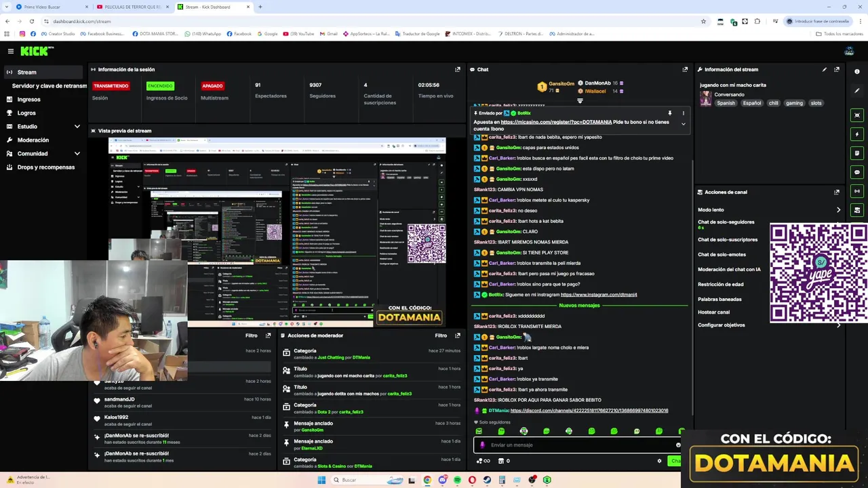Viewport: 868px width, 488px height.
Task: Click Hostear canal action
Action: click(713, 312)
